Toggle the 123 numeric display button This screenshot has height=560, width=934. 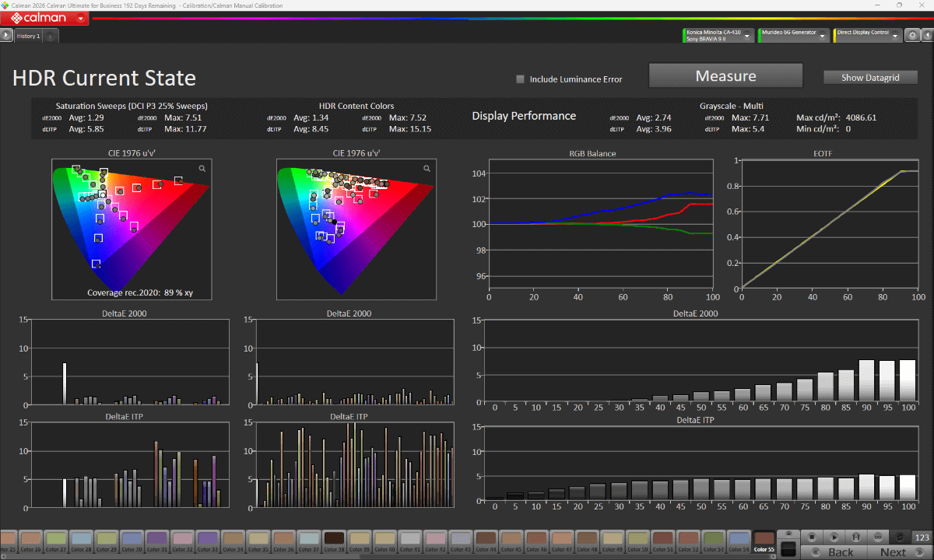[x=922, y=537]
